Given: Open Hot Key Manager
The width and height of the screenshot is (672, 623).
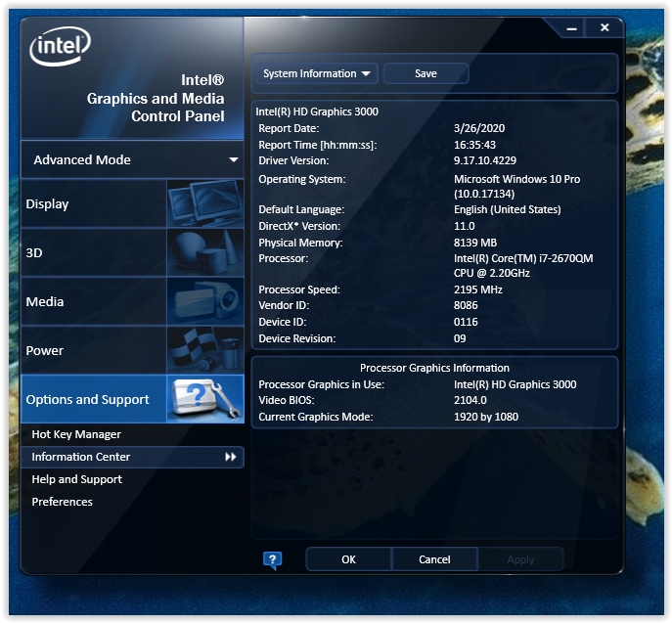Looking at the screenshot, I should (x=76, y=434).
